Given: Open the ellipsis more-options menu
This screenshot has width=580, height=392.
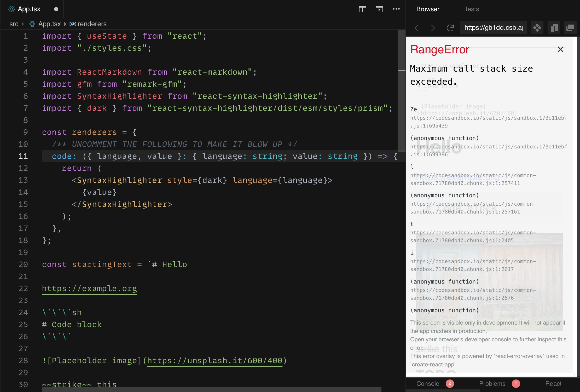Looking at the screenshot, I should coord(396,9).
